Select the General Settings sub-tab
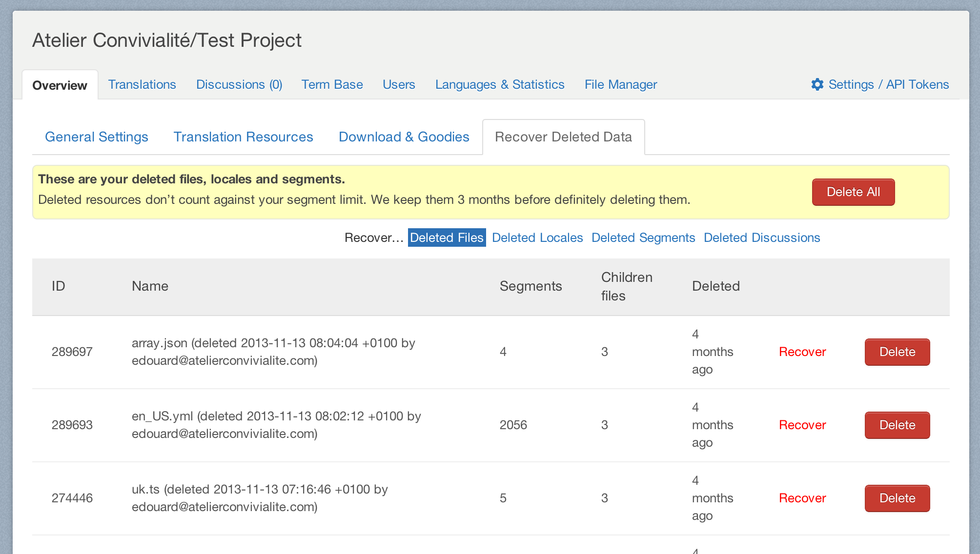 [x=97, y=137]
